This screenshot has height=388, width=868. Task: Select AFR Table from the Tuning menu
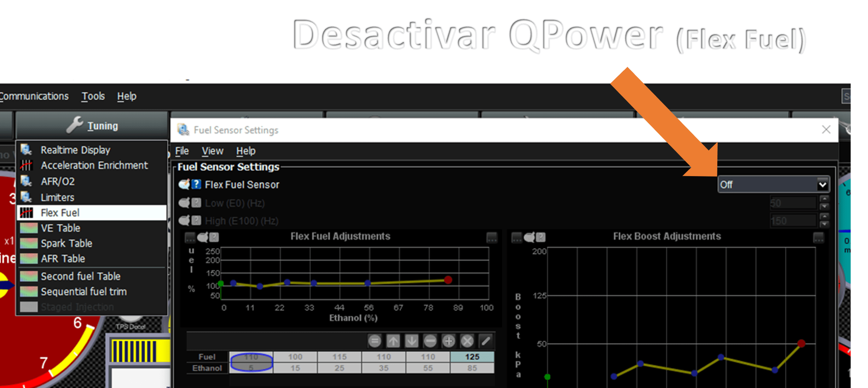tap(92, 259)
